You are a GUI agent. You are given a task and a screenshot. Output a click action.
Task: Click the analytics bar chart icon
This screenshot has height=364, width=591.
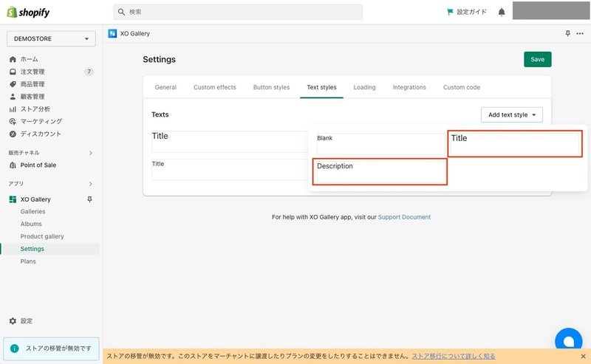click(x=13, y=109)
